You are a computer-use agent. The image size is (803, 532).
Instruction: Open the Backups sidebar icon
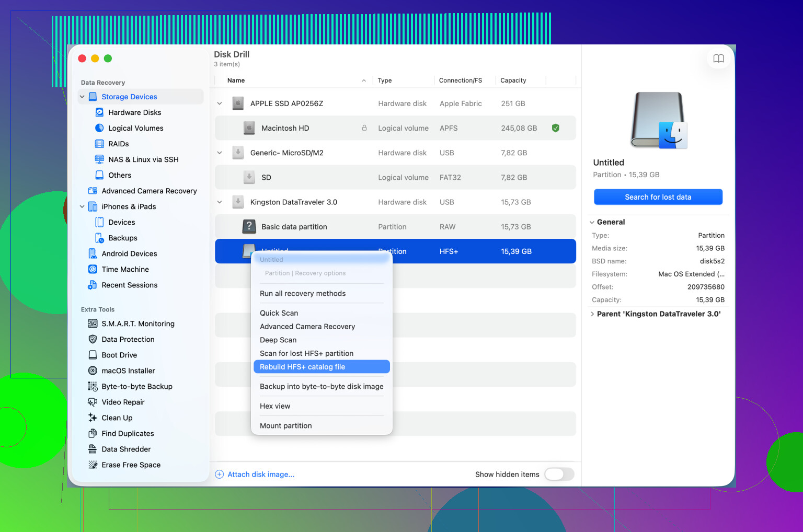coord(99,238)
